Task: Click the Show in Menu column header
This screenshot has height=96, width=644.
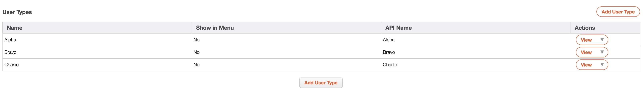Action: (215, 28)
